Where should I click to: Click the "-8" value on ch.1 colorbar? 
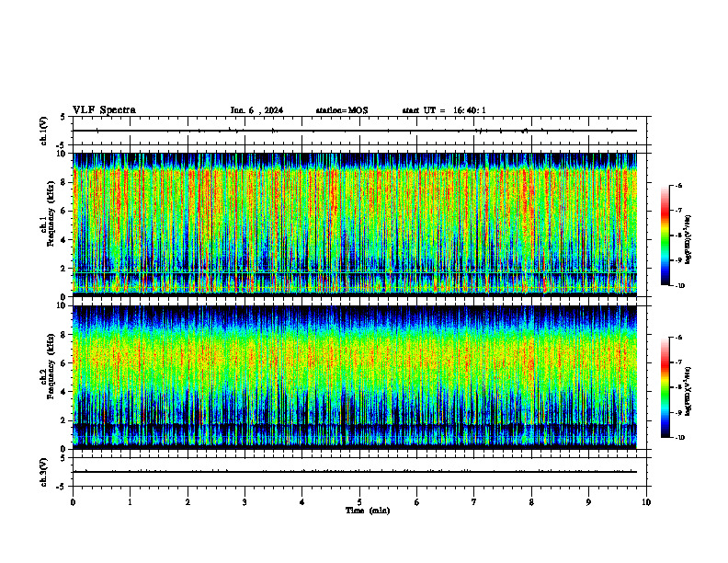(678, 236)
